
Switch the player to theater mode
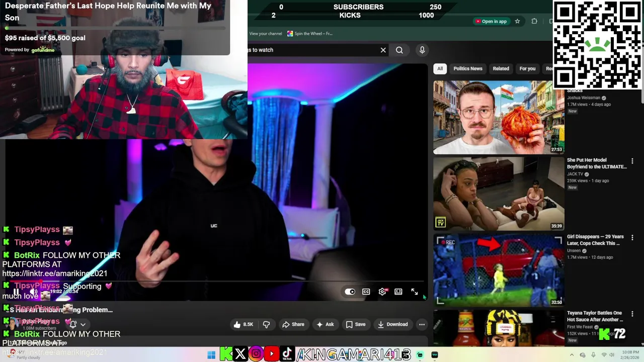coord(398,292)
